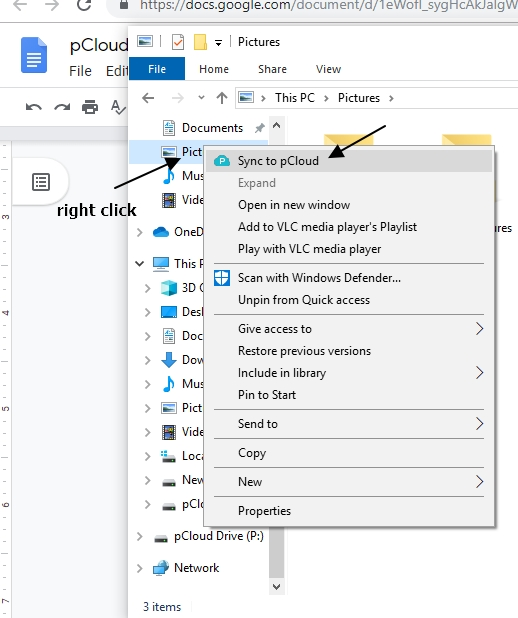Open recent locations dropdown in Explorer
Viewport: 518px width, 618px height.
201,97
